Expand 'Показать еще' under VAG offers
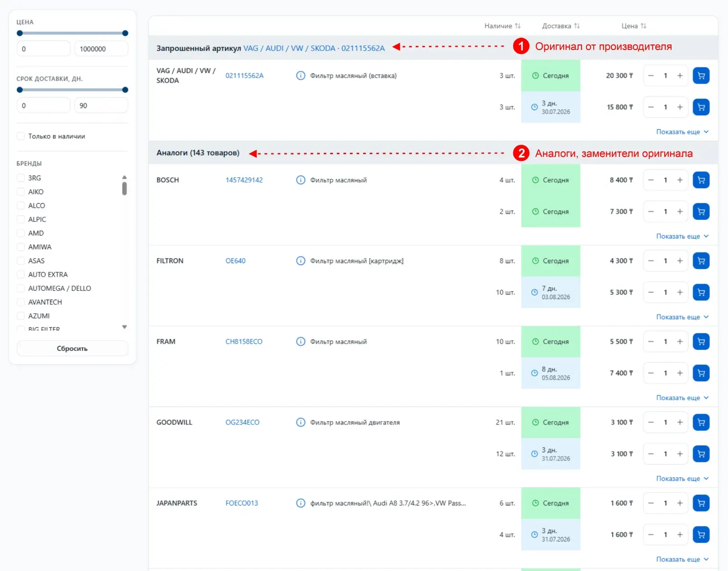The image size is (728, 571). coord(682,132)
